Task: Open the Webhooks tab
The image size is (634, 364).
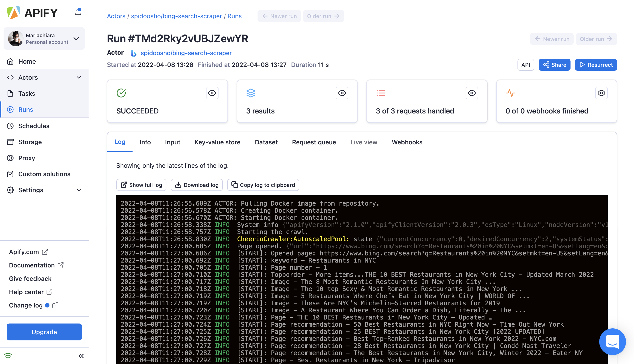Action: (x=407, y=142)
